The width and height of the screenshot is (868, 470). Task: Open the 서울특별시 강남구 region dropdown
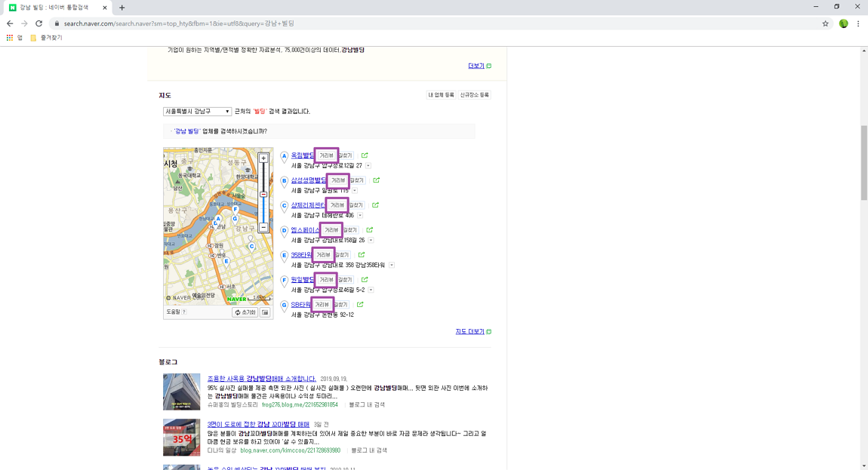(197, 111)
